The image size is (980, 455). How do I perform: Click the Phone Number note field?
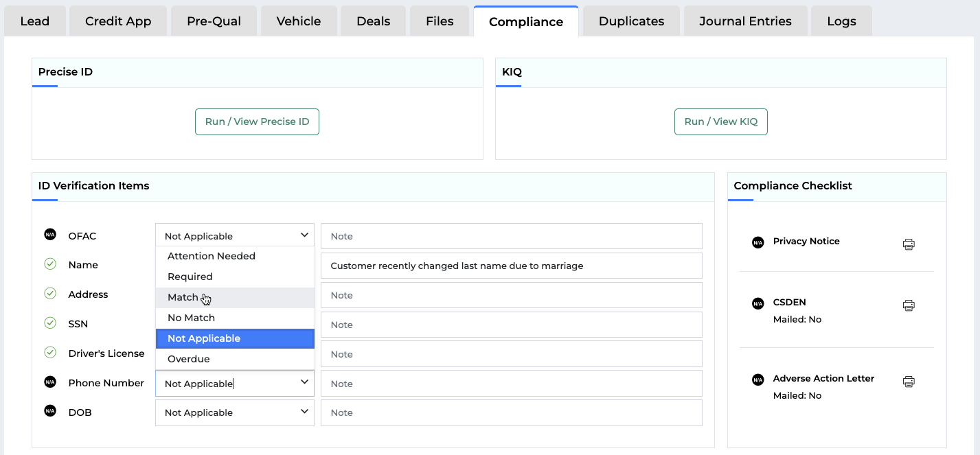tap(512, 384)
